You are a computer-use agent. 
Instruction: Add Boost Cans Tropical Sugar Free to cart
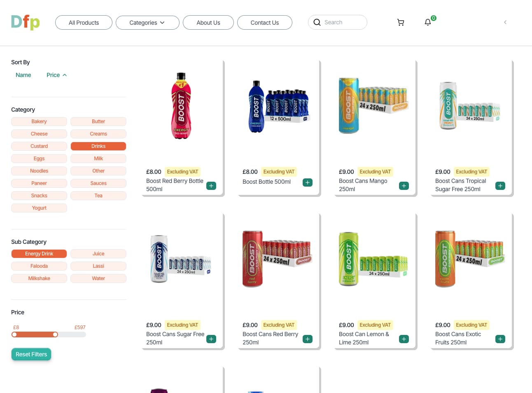tap(500, 186)
